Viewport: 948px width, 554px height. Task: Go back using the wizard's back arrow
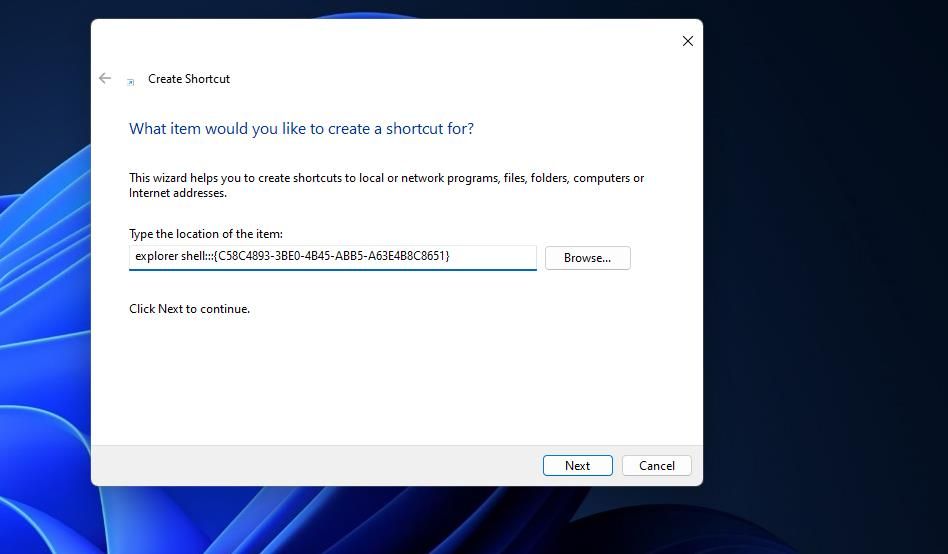[x=105, y=78]
